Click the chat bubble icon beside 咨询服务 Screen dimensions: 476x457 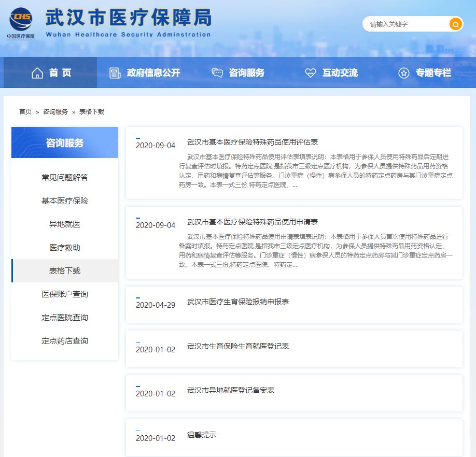217,73
